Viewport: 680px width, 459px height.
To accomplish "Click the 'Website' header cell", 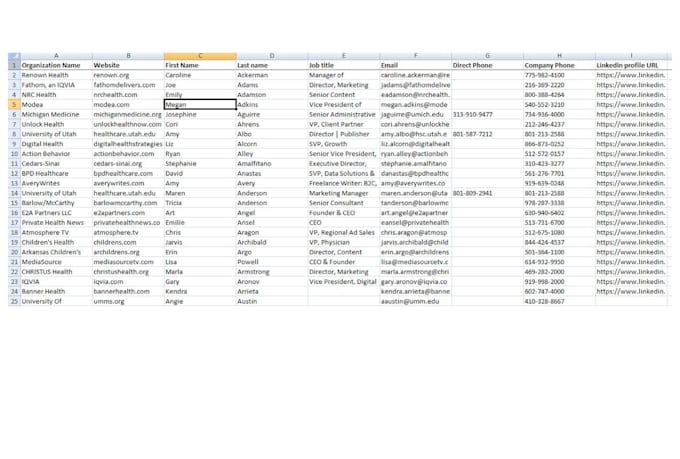I will pos(128,65).
